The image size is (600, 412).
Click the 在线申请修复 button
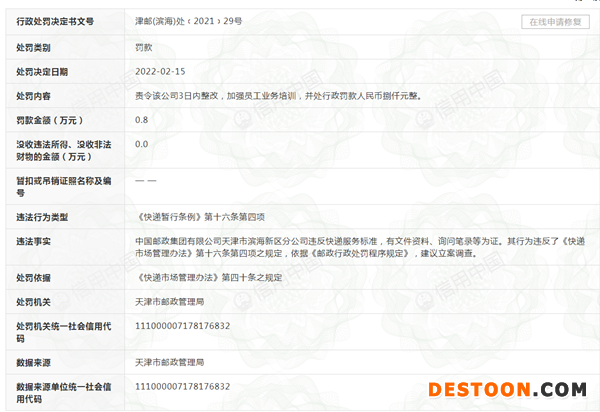(x=555, y=21)
